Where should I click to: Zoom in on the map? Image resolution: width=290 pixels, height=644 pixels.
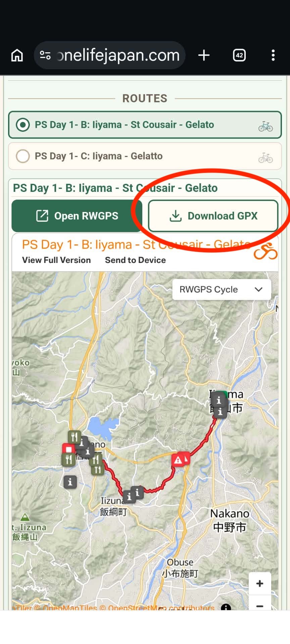(x=259, y=584)
